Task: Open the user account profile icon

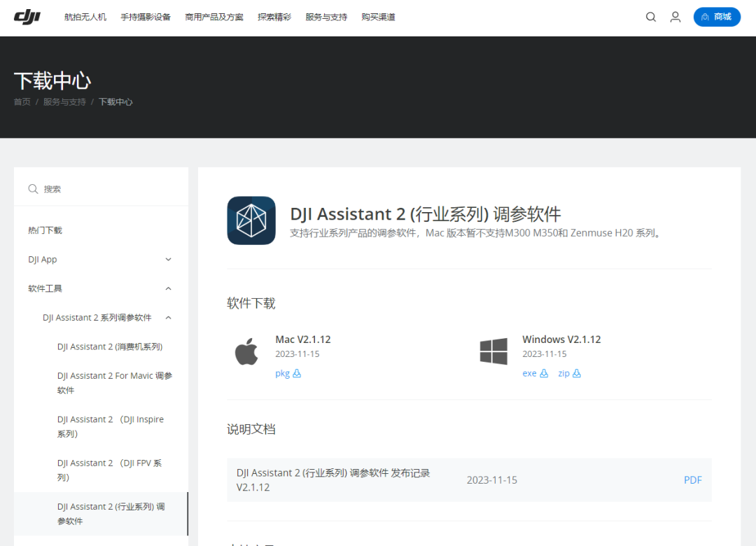Action: tap(675, 17)
